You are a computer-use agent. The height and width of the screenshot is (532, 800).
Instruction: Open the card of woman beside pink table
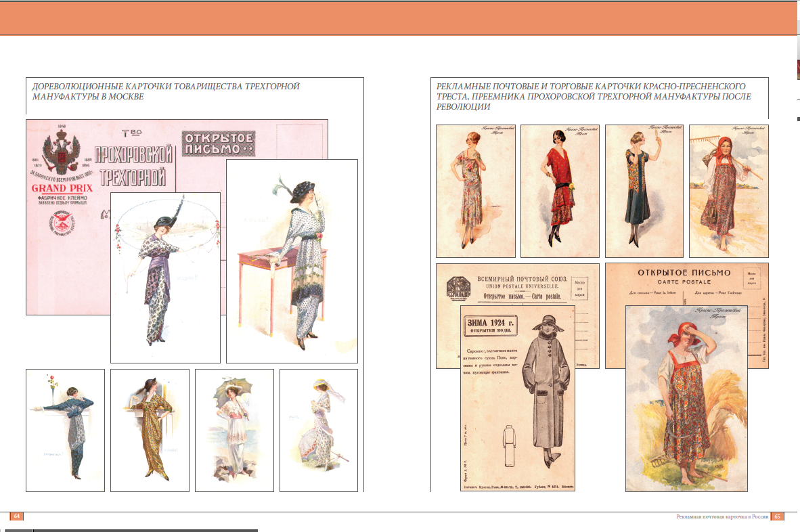tap(292, 261)
